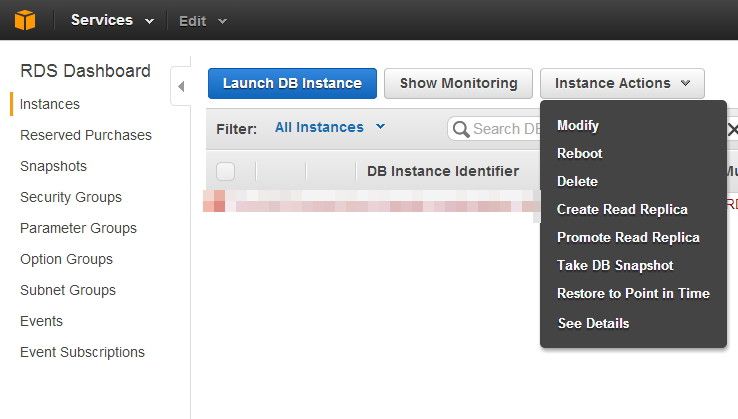This screenshot has height=419, width=738.
Task: Sort by DB Instance Identifier column header
Action: (442, 171)
